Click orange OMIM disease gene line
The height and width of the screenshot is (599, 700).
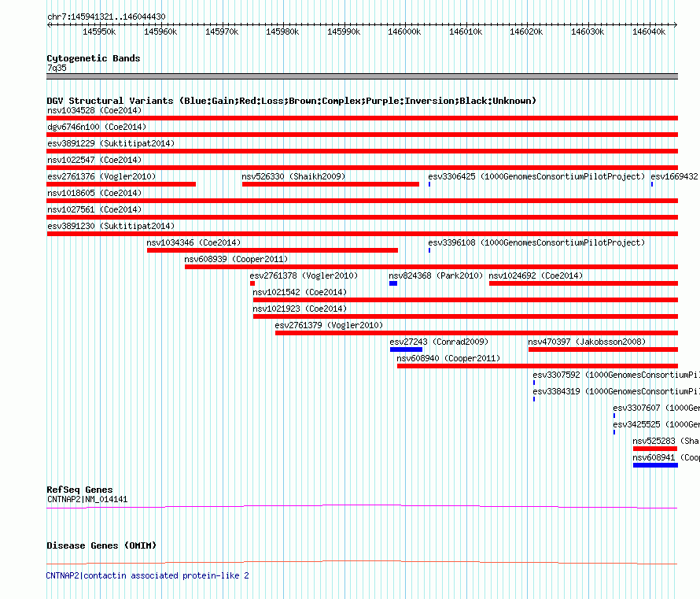362,562
